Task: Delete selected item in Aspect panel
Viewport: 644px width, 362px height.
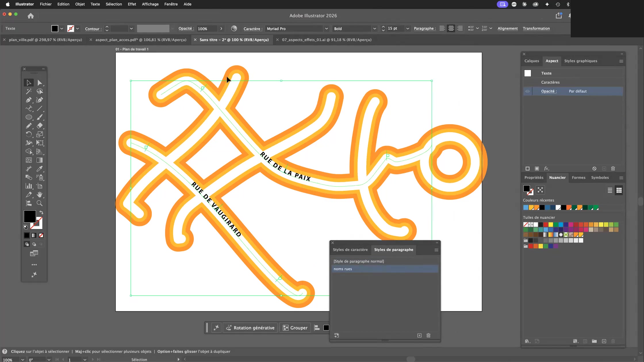Action: (613, 169)
